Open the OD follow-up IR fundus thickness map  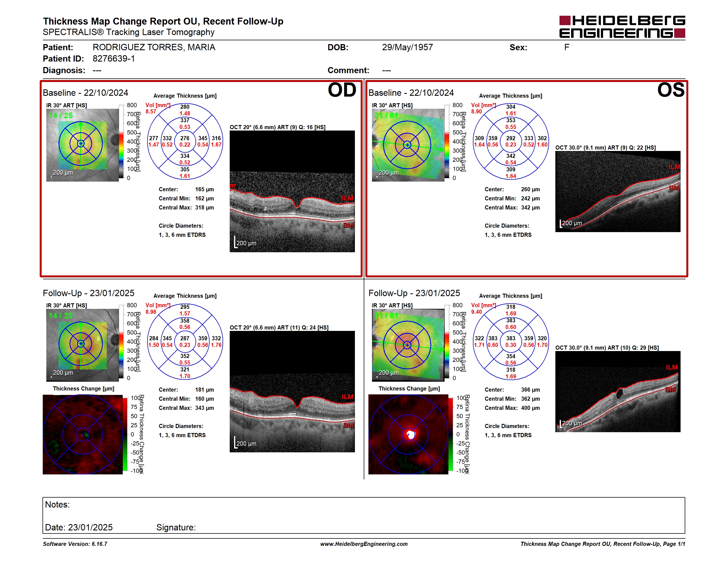click(x=82, y=345)
